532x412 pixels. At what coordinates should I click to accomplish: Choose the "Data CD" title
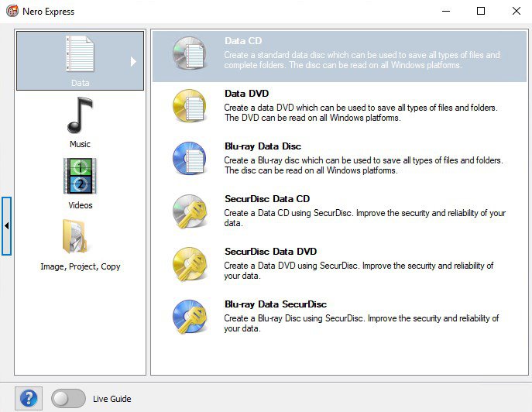pos(243,41)
